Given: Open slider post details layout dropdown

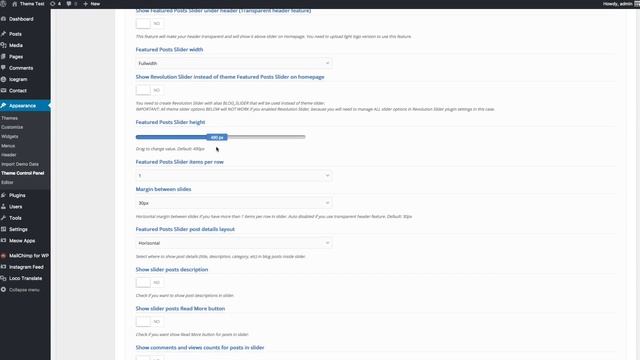Looking at the screenshot, I should (x=233, y=243).
